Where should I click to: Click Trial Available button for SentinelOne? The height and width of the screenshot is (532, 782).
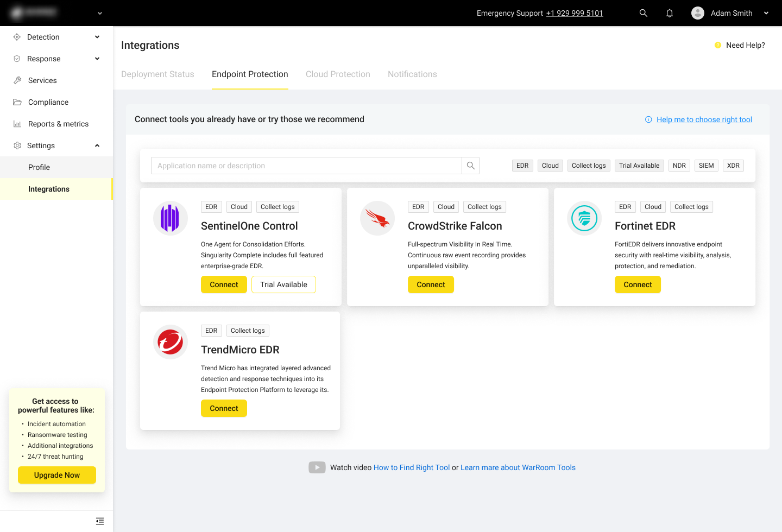(283, 284)
